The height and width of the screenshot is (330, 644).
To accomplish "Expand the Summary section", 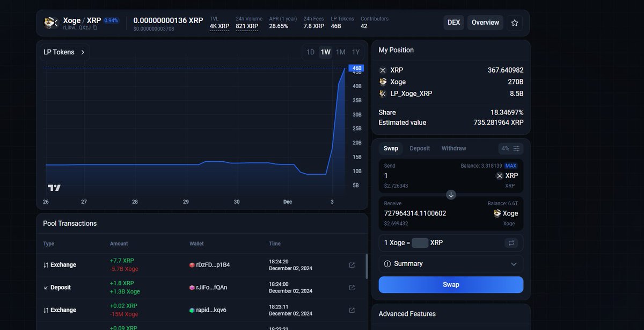I will (451, 264).
